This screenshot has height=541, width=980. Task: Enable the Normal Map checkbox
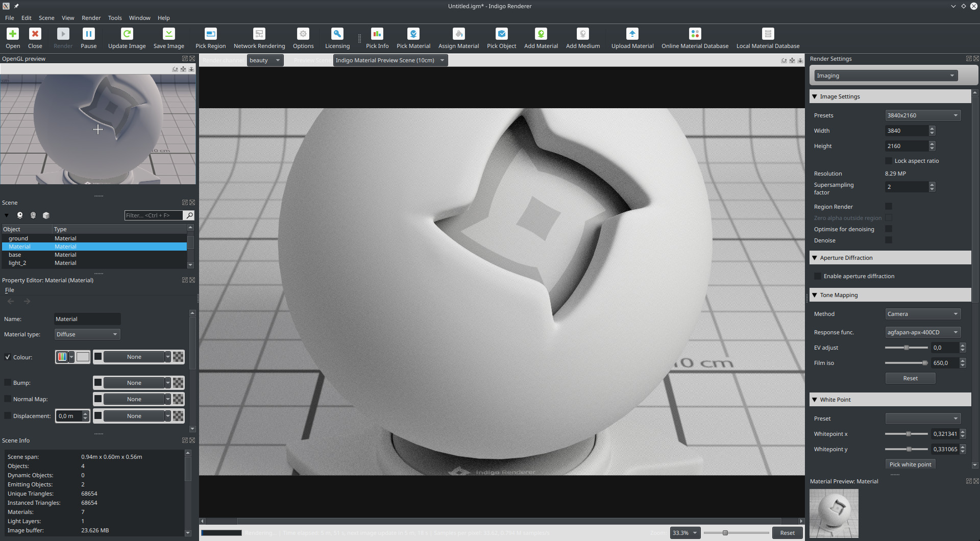pos(8,399)
